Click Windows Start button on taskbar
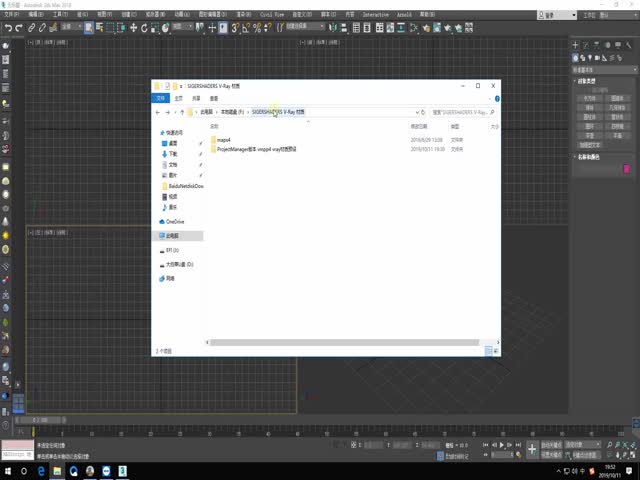640x480 pixels. coord(8,470)
